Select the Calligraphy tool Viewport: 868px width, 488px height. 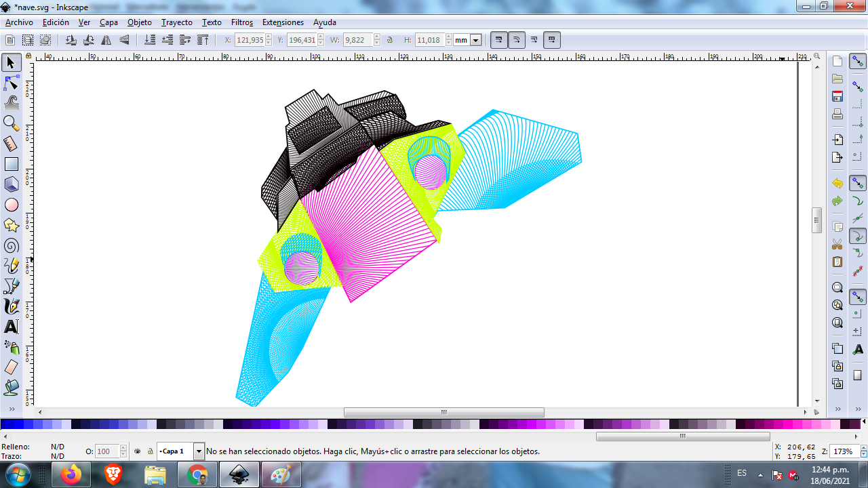coord(11,306)
